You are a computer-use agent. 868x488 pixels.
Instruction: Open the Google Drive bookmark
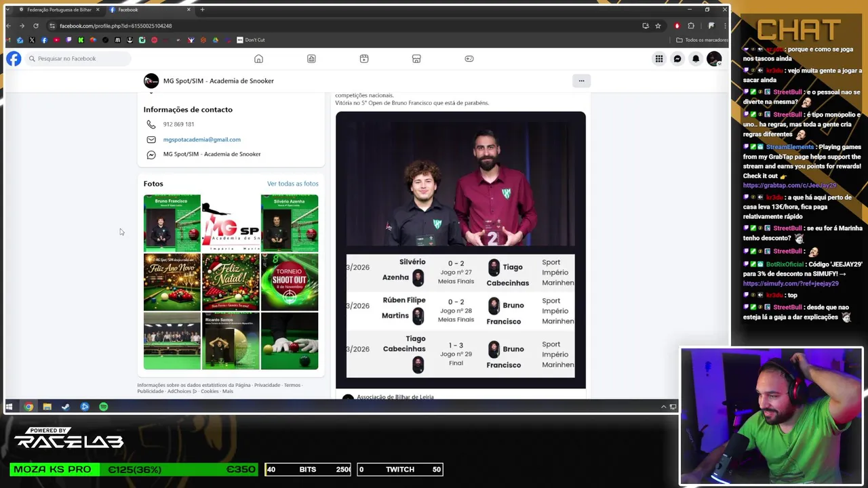tap(215, 40)
